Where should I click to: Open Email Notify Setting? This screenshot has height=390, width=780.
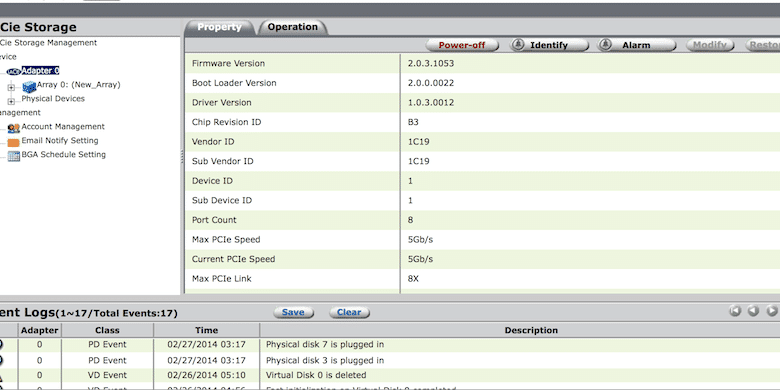point(60,140)
